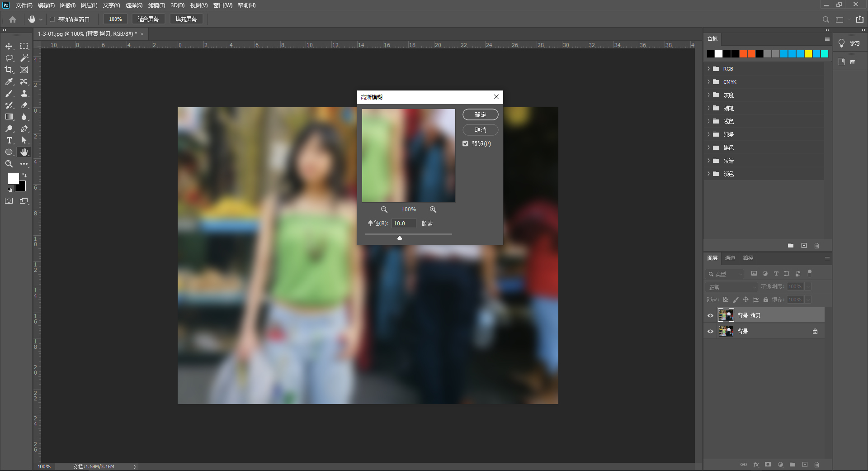The height and width of the screenshot is (471, 868).
Task: Select the Magic Wand tool
Action: click(x=24, y=58)
